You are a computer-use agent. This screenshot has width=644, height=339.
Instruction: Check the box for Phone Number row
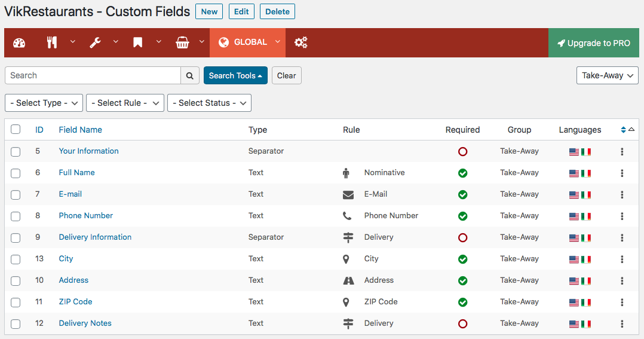click(16, 216)
